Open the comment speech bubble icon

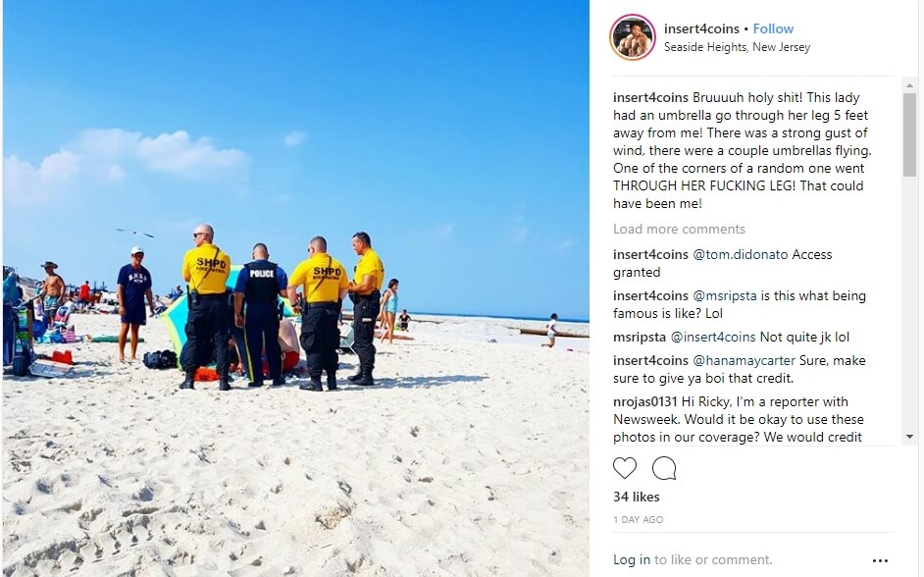point(664,468)
